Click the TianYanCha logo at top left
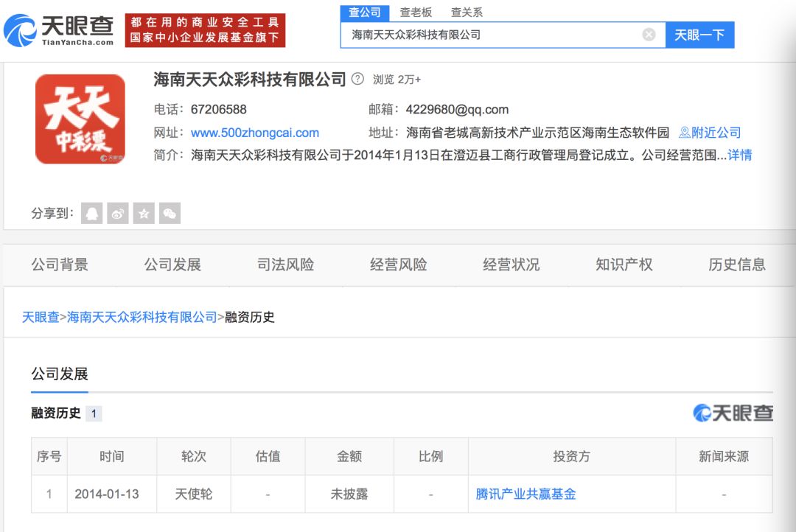 [x=58, y=30]
